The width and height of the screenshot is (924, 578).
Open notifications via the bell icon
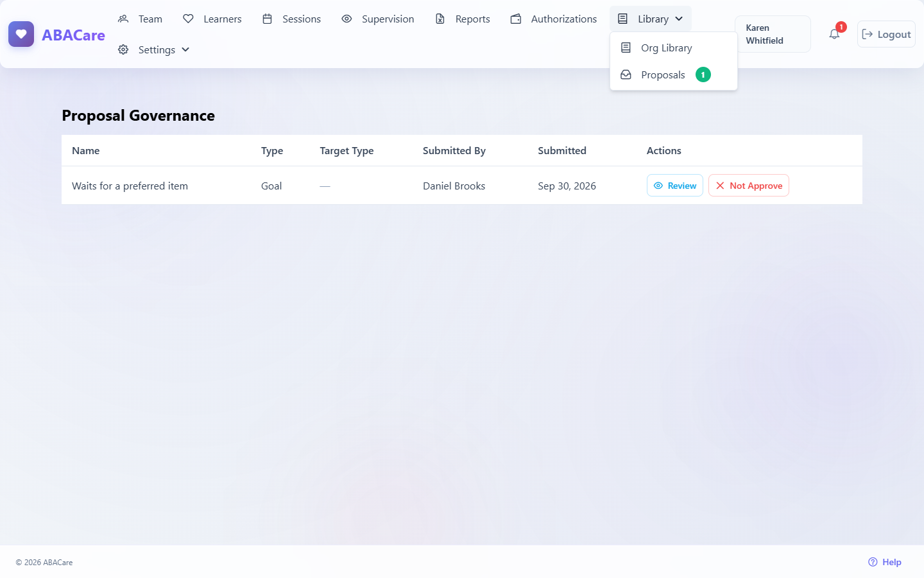coord(834,34)
